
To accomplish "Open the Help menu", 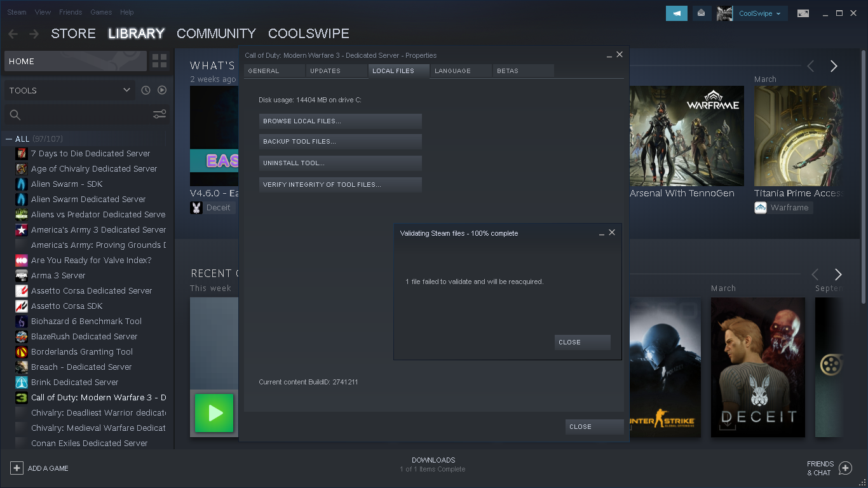I will [x=127, y=12].
